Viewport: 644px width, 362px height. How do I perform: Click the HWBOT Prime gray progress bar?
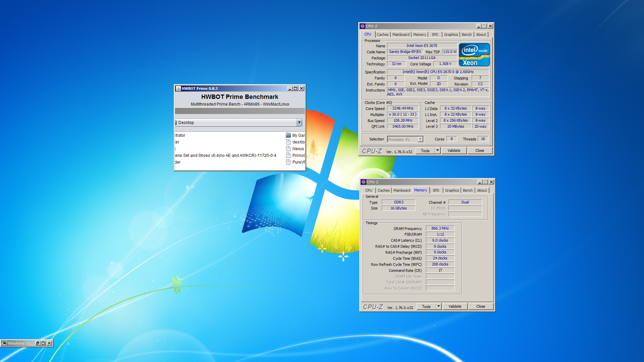click(240, 111)
